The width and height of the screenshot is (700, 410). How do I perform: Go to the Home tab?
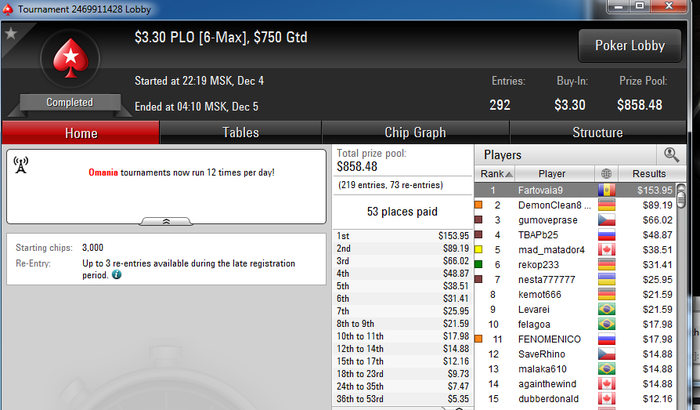click(x=81, y=133)
